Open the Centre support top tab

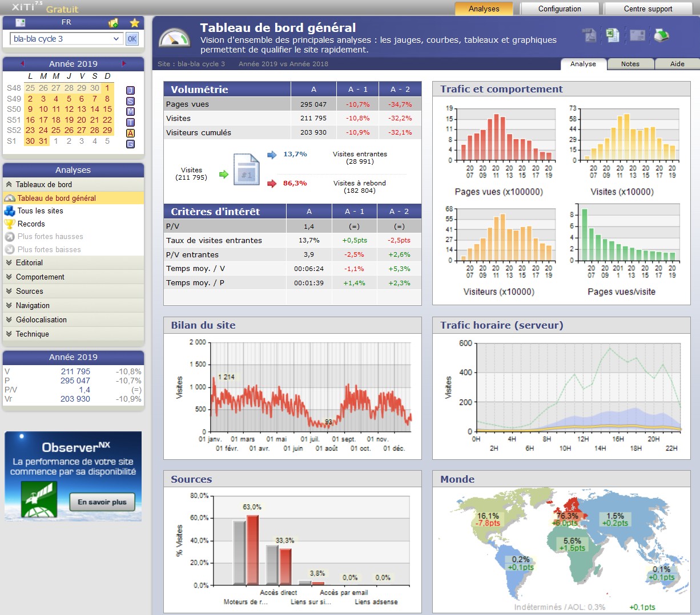click(648, 9)
